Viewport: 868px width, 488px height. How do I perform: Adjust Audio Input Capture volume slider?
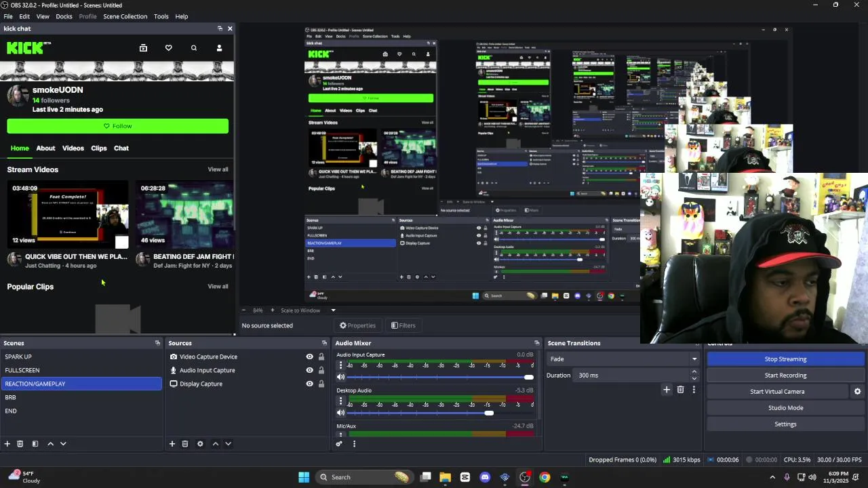(x=529, y=377)
